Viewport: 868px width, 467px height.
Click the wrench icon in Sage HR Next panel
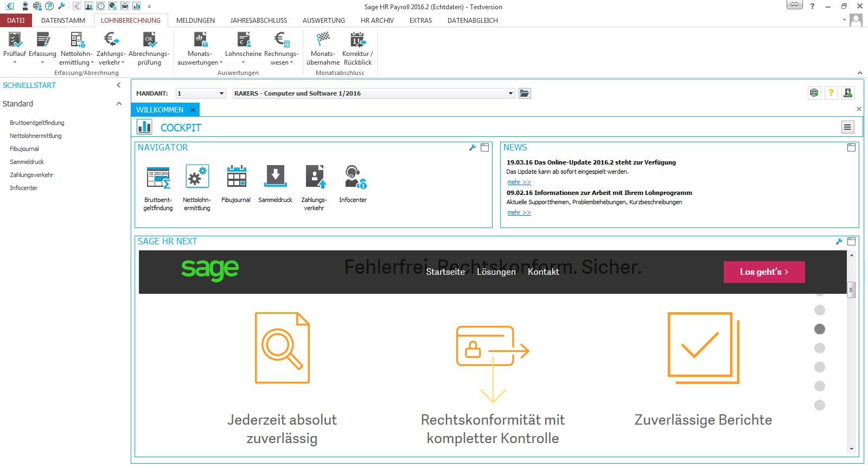click(x=839, y=242)
